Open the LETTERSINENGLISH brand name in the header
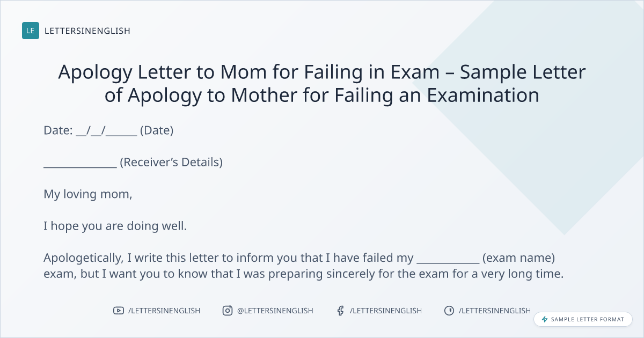The height and width of the screenshot is (338, 644). pos(87,31)
